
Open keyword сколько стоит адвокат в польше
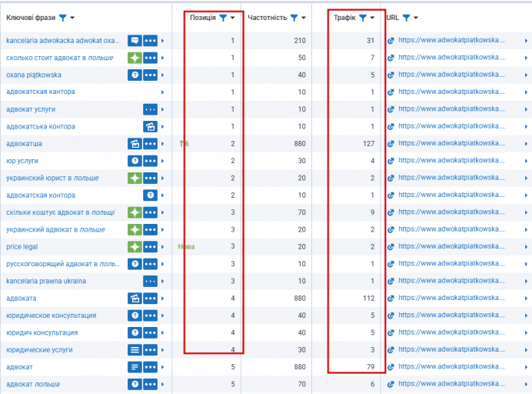[x=60, y=58]
